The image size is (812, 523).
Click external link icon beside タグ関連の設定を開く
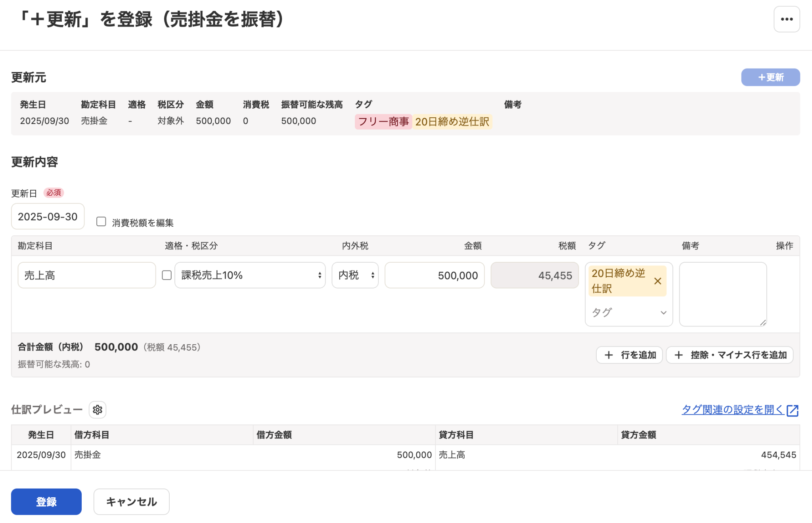[x=793, y=410]
